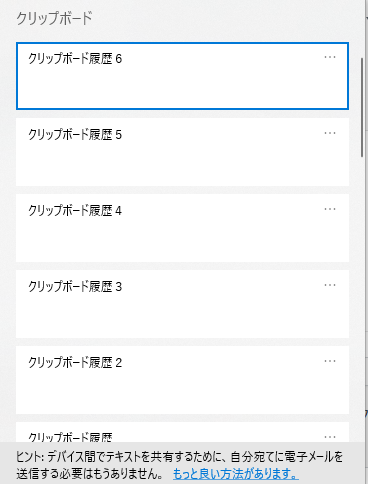368x484 pixels.
Task: Click the ellipsis icon on クリップボード履歴 3
Action: [330, 285]
